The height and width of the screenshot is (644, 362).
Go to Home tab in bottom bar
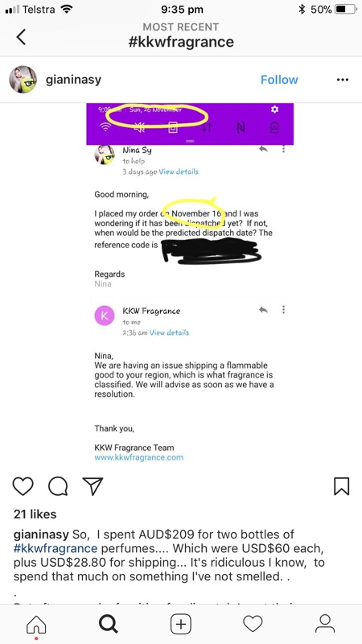(x=36, y=625)
